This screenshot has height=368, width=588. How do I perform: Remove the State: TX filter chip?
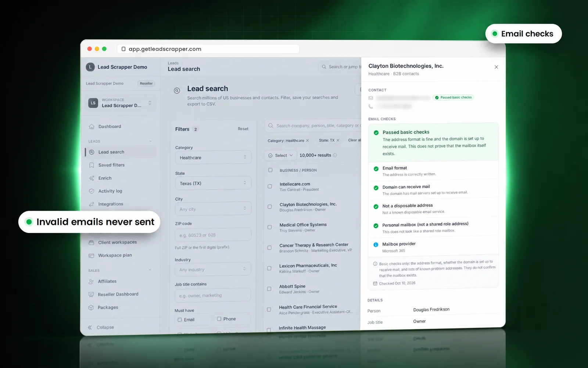point(338,140)
